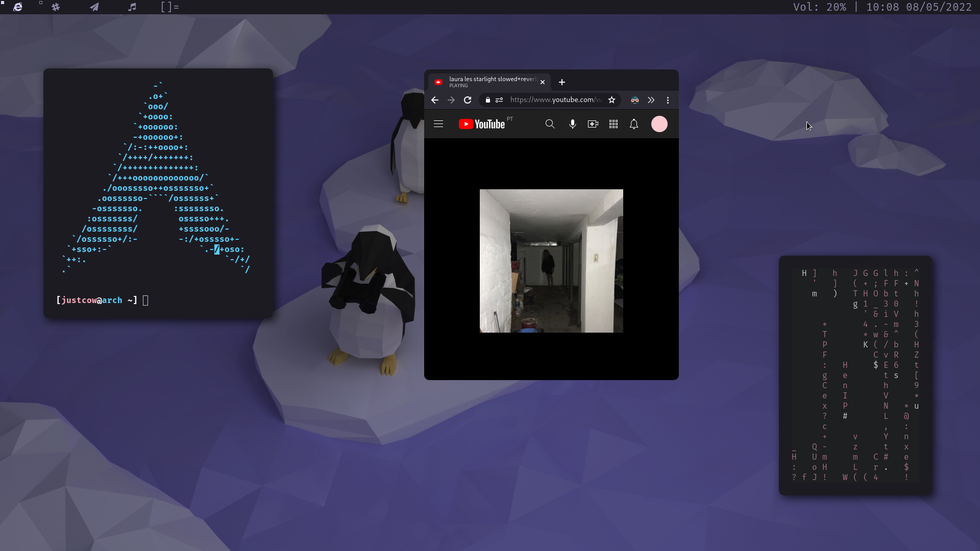Viewport: 980px width, 551px height.
Task: Click the browser back button
Action: pos(434,100)
